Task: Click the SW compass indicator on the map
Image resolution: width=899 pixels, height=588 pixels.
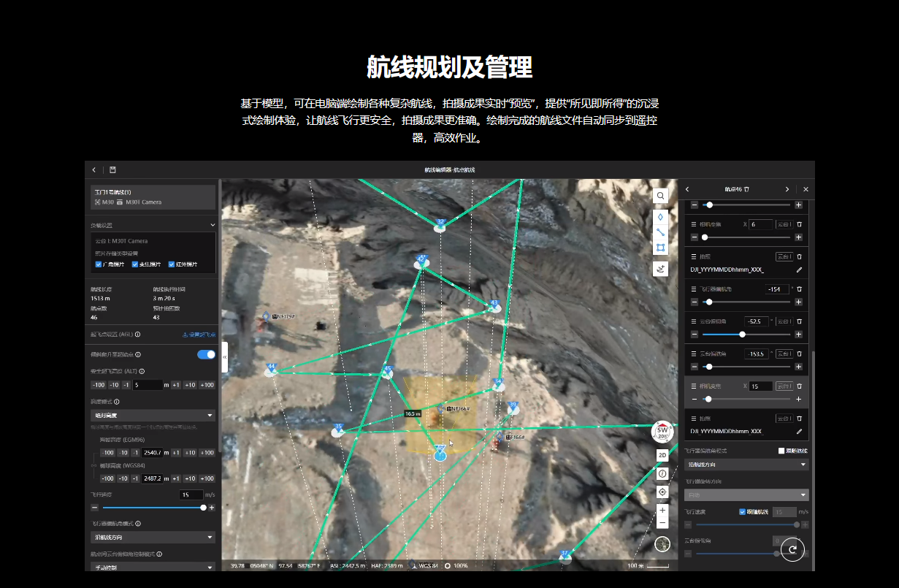Action: click(662, 432)
